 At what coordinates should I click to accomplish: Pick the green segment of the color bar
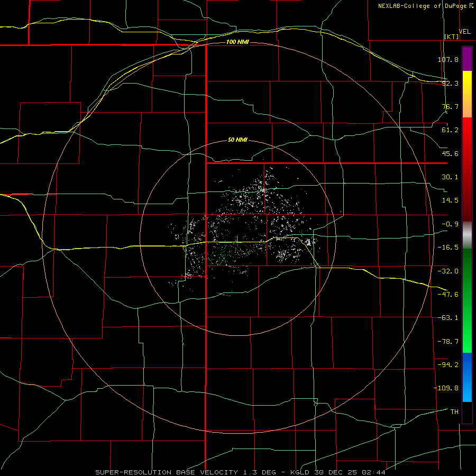coord(467,300)
